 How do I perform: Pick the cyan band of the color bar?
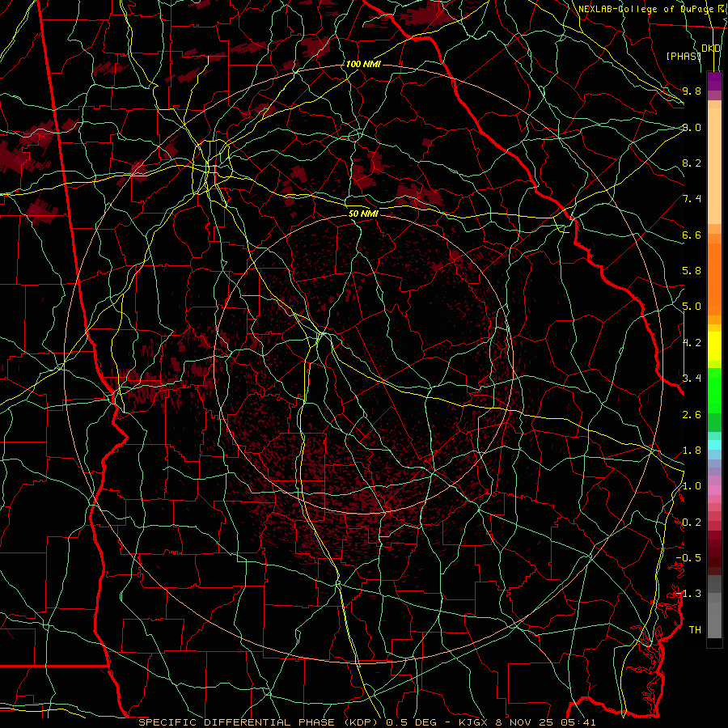point(714,445)
